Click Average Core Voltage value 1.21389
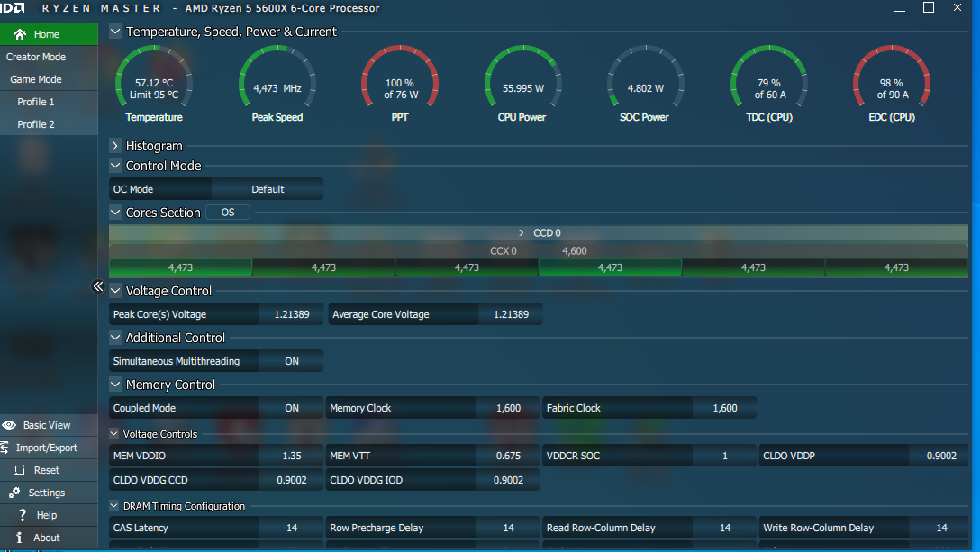The image size is (980, 552). click(511, 314)
